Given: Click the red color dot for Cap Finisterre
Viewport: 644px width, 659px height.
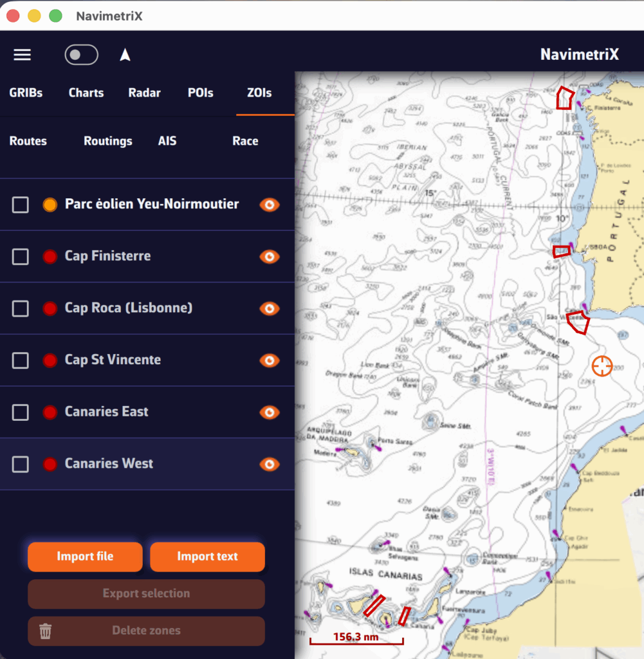Looking at the screenshot, I should [50, 257].
